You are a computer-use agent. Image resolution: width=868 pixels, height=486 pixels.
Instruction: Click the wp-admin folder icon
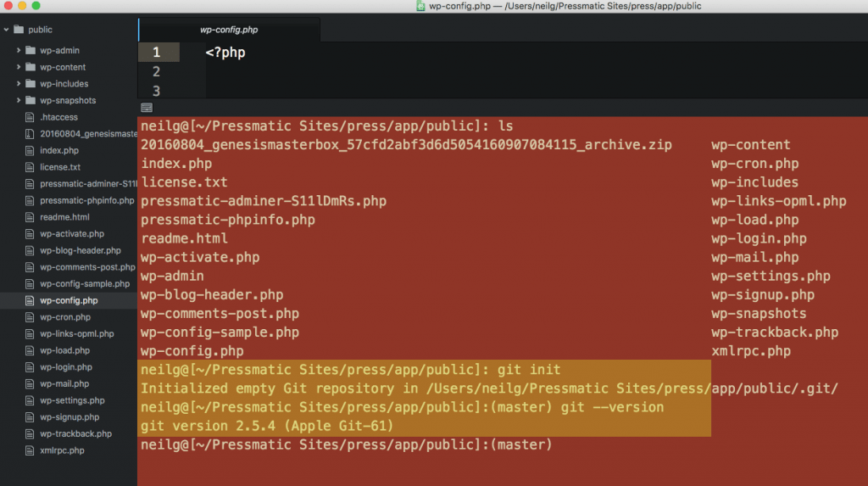(x=31, y=50)
